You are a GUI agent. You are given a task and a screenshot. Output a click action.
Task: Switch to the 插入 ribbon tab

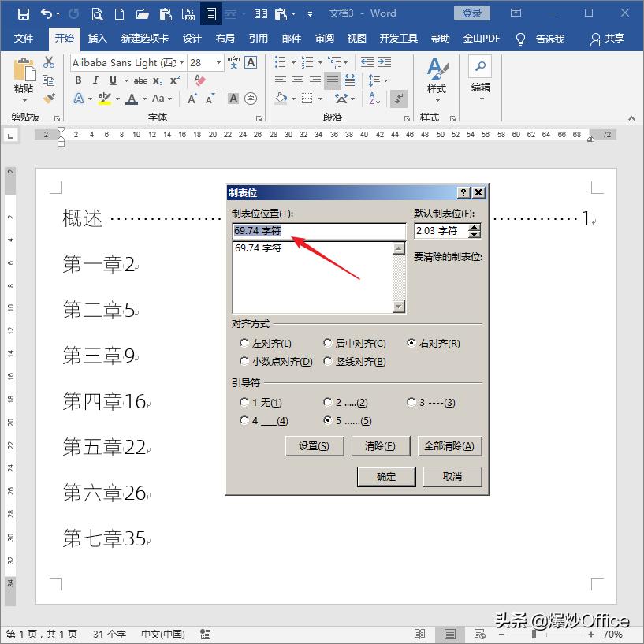click(98, 38)
